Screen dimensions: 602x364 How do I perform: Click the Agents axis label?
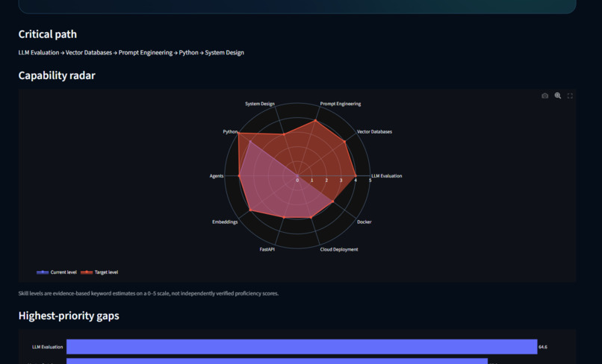217,176
